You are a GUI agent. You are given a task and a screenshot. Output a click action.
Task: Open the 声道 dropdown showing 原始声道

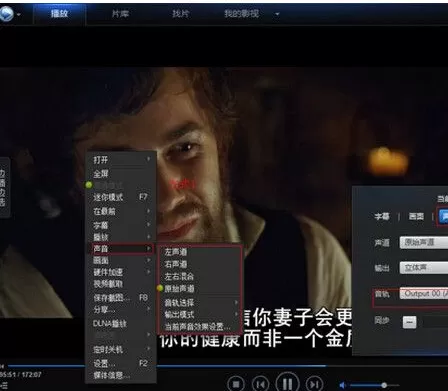pyautogui.click(x=424, y=242)
